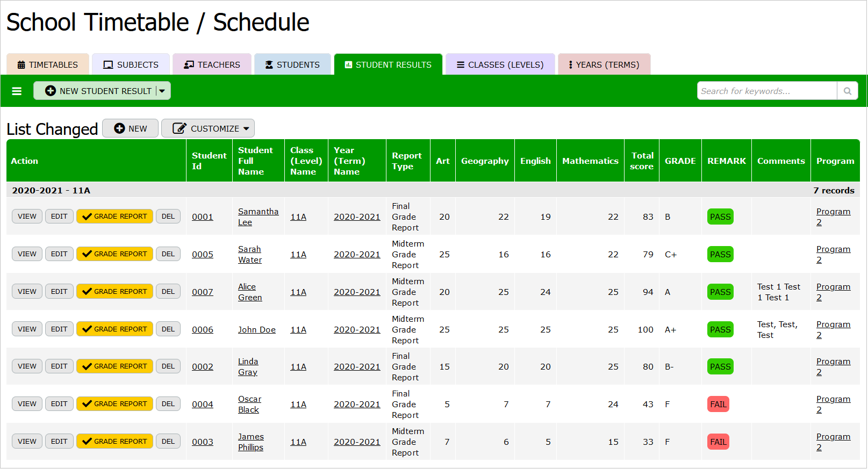
Task: Go to the Students tab
Action: pos(292,65)
